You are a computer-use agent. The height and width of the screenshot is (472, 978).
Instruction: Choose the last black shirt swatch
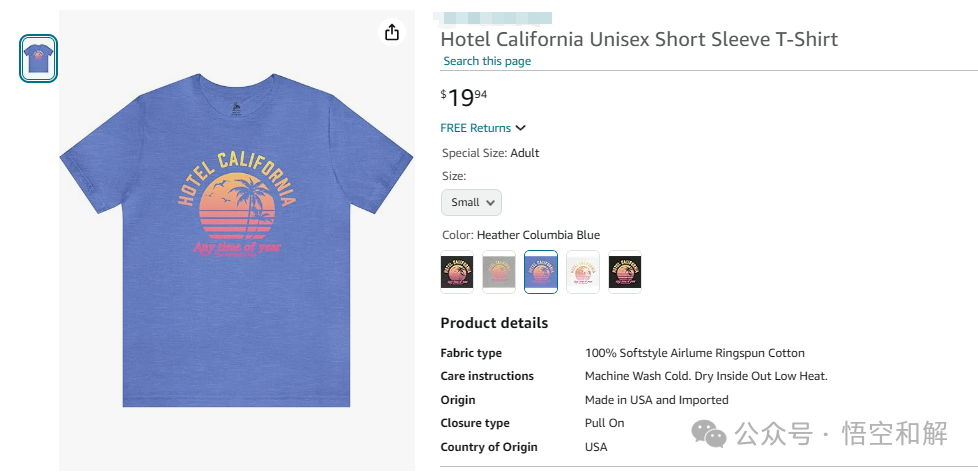tap(625, 272)
